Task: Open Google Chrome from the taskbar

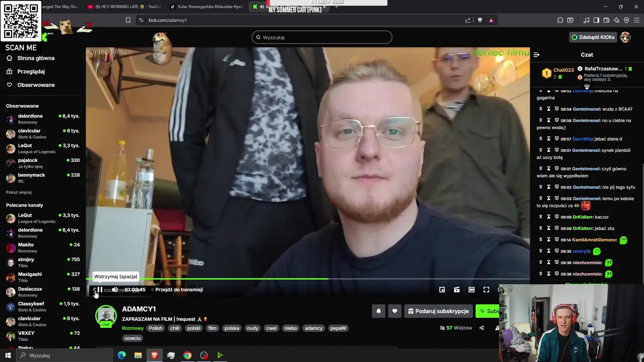Action: [187, 355]
